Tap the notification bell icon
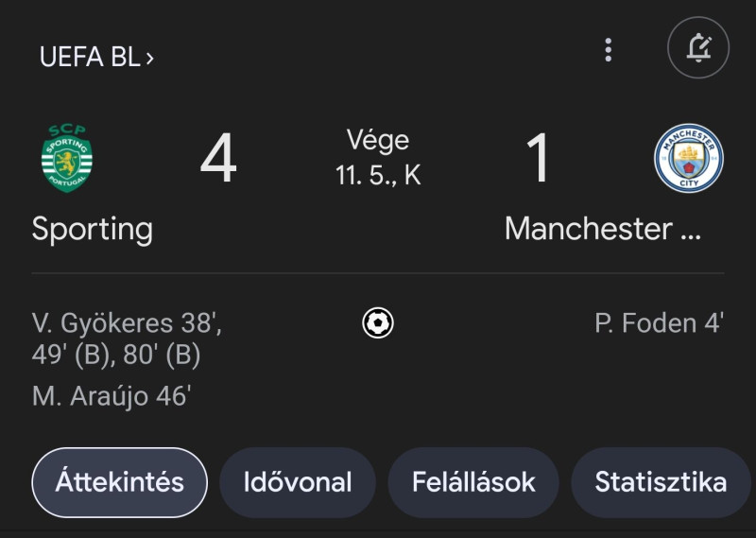 pyautogui.click(x=698, y=48)
